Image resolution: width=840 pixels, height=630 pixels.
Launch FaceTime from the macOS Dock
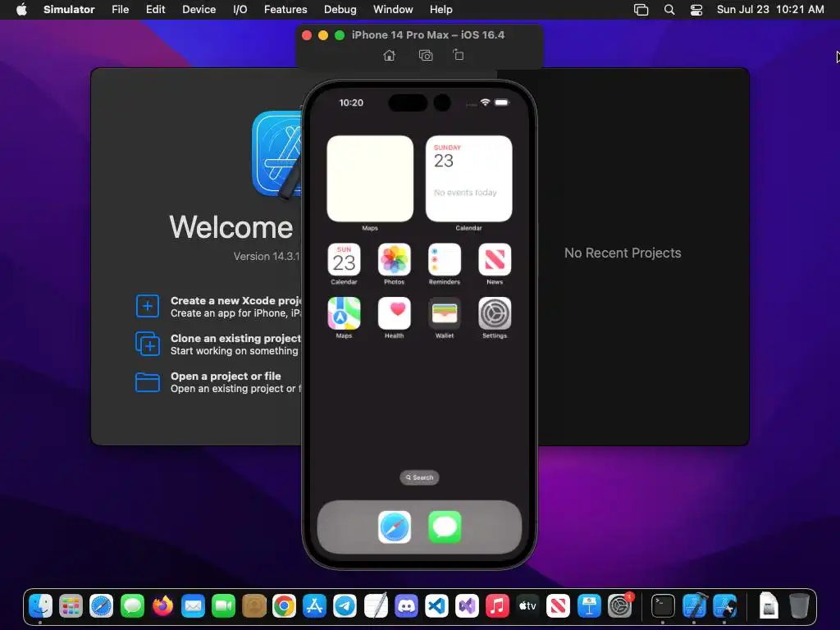tap(223, 606)
